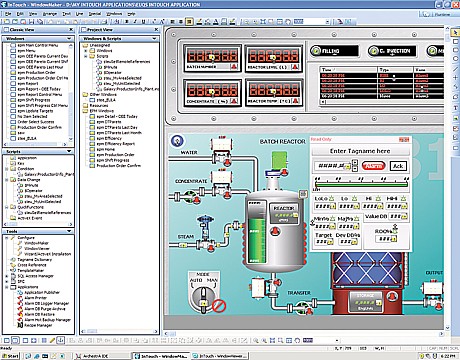Select the line drawing tool
Image resolution: width=460 pixels, height=360 pixels.
coord(455,69)
